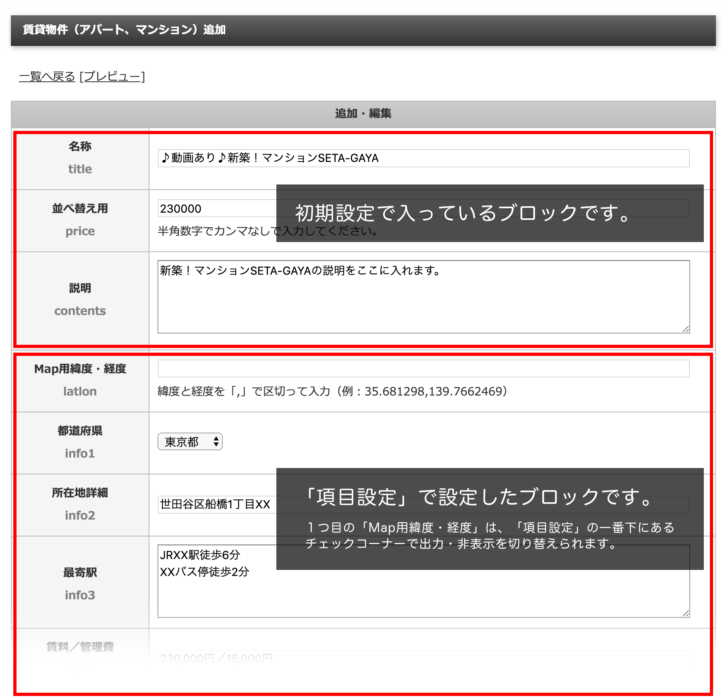
Task: Click the 追加・編集 section header
Action: (x=363, y=114)
